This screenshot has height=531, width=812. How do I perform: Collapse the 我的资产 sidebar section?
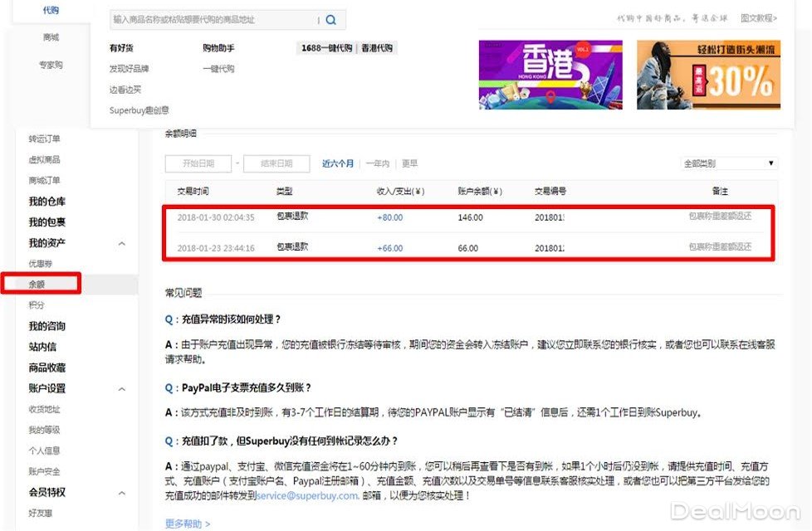[122, 243]
